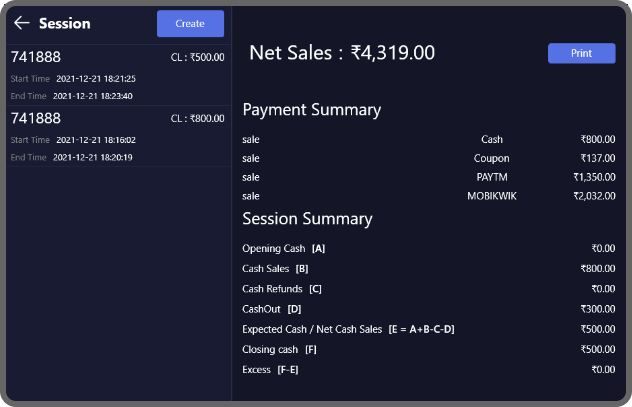The image size is (632, 407).
Task: Click the Expected Cash / Net Cash Sales row
Action: pos(428,329)
